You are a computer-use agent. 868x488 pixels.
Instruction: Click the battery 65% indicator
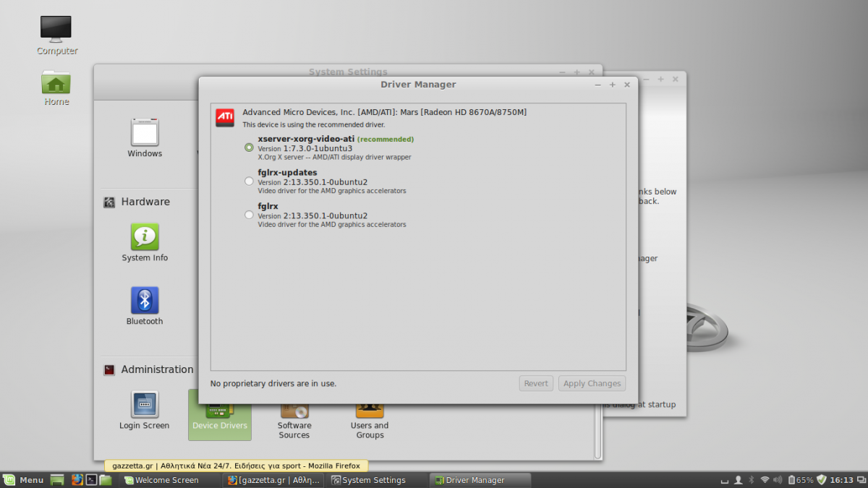[801, 480]
